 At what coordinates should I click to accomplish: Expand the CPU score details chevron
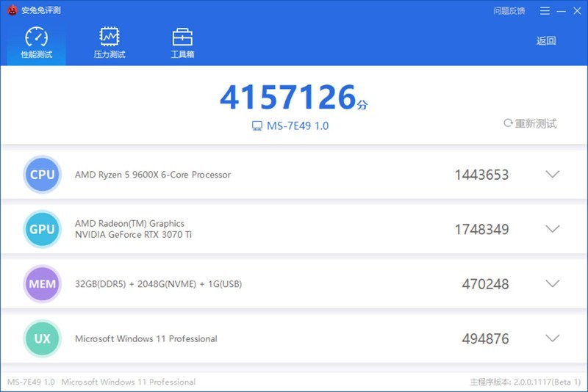(553, 174)
